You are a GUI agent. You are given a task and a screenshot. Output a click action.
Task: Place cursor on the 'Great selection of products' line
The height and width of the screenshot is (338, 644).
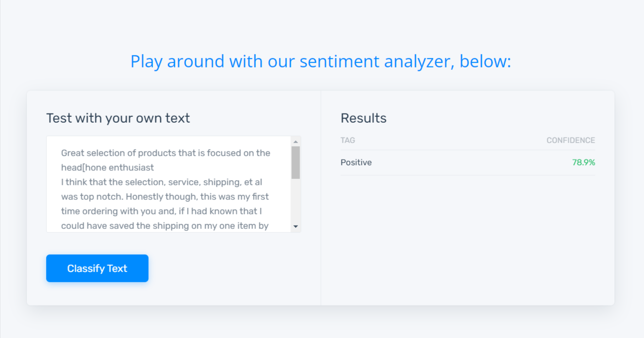165,153
